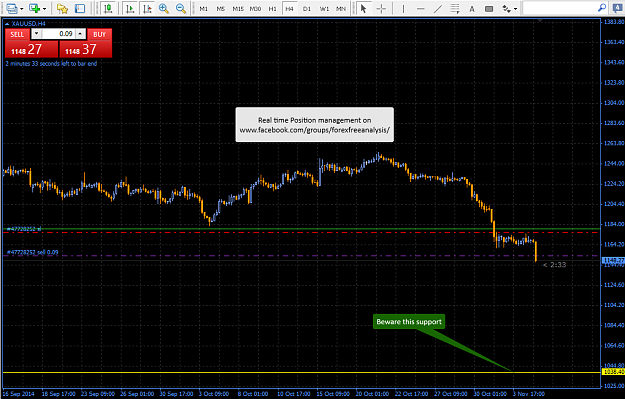Viewport: 625px width, 399px height.
Task: Zoom out of the chart
Action: click(181, 8)
